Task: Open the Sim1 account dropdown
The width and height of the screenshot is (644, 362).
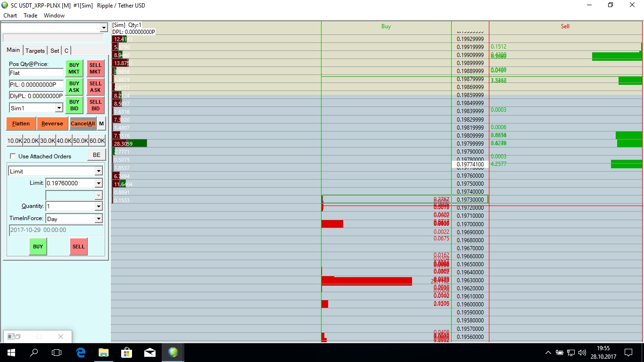Action: pyautogui.click(x=59, y=108)
